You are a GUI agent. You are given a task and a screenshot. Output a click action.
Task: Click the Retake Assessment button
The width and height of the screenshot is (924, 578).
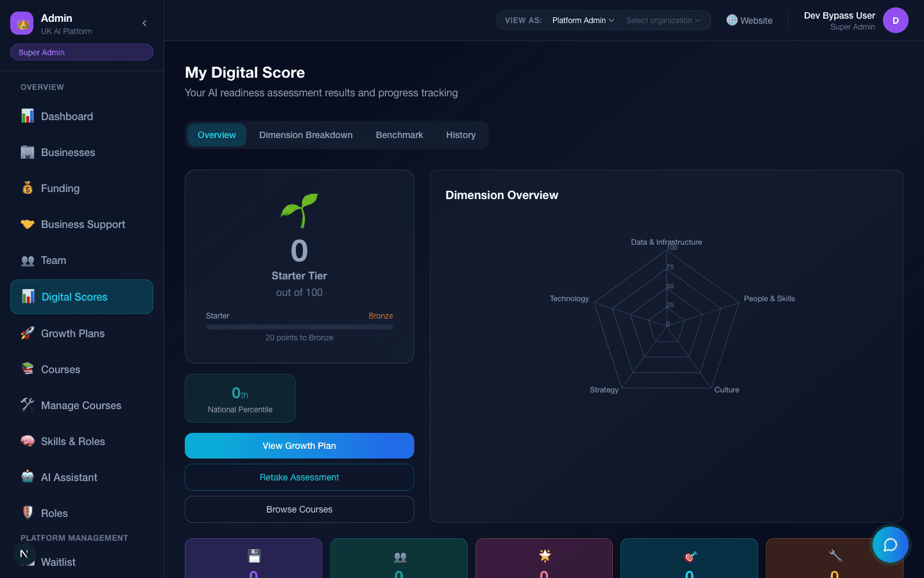coord(299,477)
